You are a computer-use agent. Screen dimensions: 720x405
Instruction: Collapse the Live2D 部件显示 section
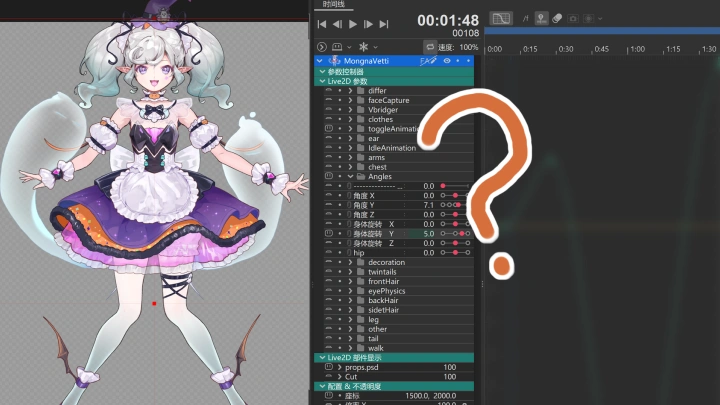tap(322, 358)
